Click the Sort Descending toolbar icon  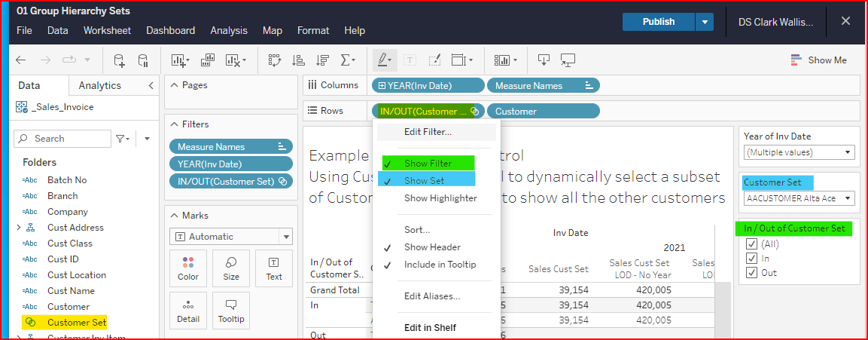[322, 60]
